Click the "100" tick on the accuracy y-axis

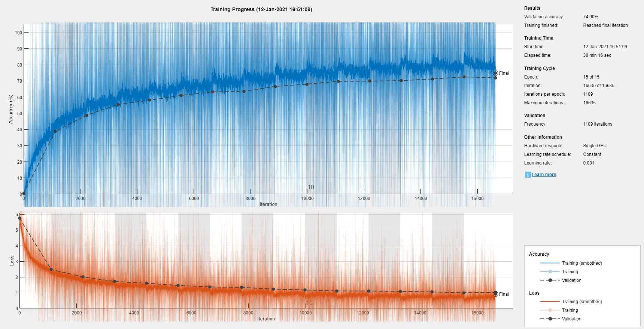[18, 33]
